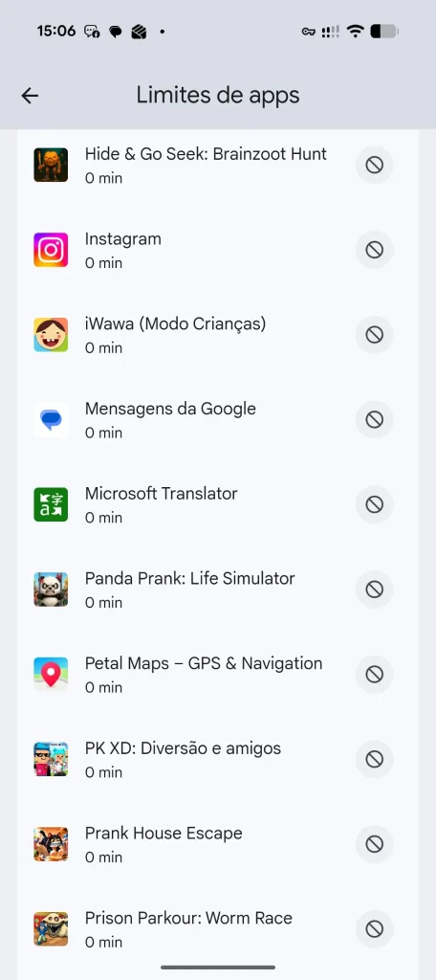Viewport: 436px width, 980px height.
Task: Tap the Wi-Fi status bar icon
Action: [356, 31]
